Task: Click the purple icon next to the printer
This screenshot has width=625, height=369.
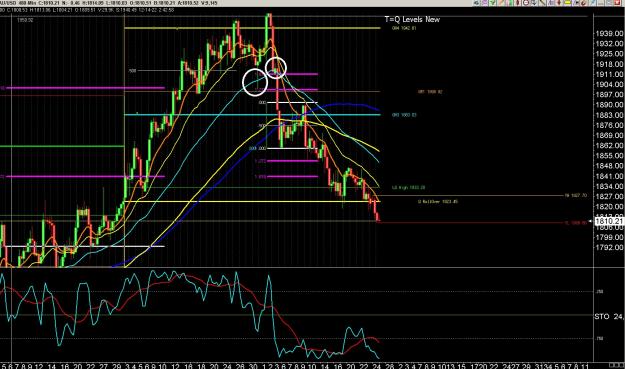Action: pyautogui.click(x=484, y=2)
